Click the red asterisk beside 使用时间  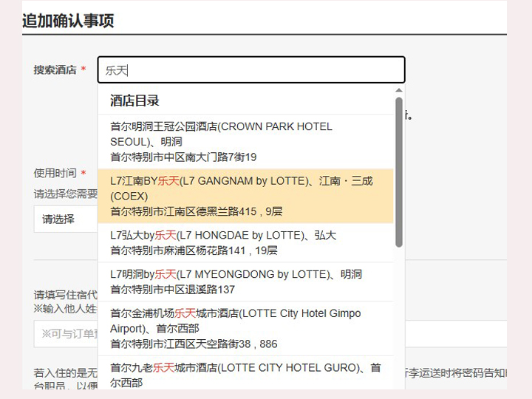coord(83,173)
